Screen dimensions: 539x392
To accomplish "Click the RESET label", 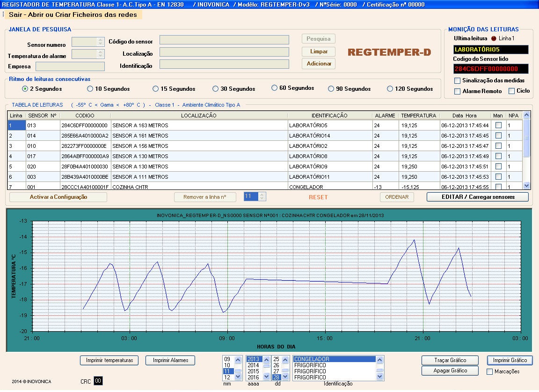I will tap(318, 197).
